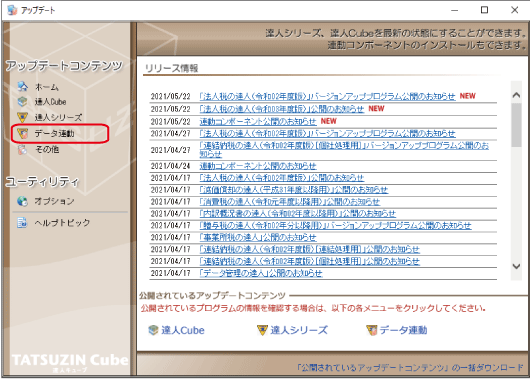Select データ連動 in the sidebar menu
The width and height of the screenshot is (530, 379).
(x=54, y=134)
